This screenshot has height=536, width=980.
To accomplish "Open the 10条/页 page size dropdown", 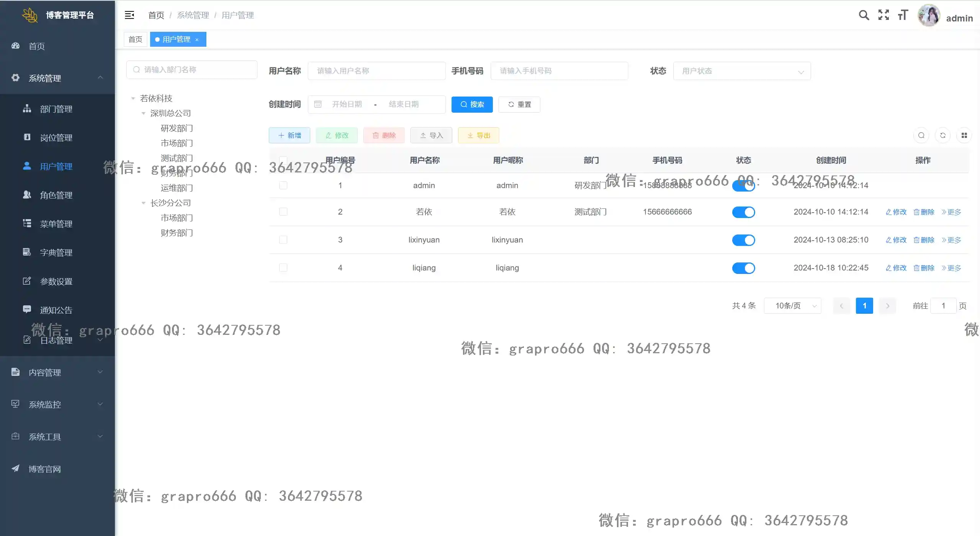I will (792, 306).
